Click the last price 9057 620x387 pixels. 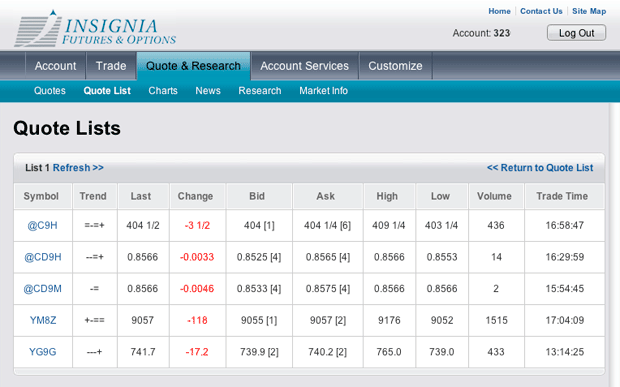pos(142,320)
